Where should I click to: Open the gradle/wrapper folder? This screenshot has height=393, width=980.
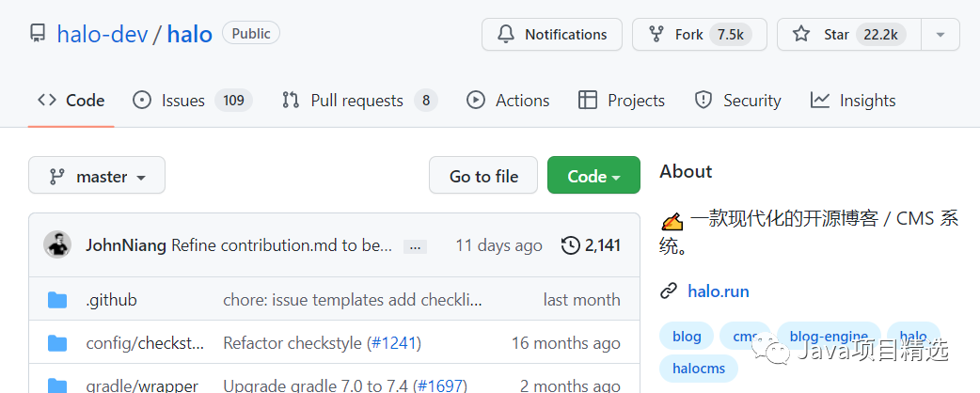pos(142,386)
